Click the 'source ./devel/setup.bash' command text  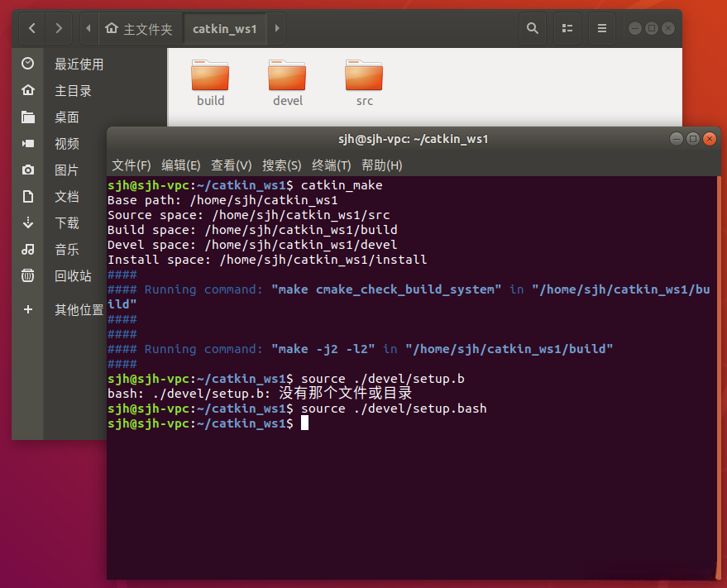click(394, 409)
